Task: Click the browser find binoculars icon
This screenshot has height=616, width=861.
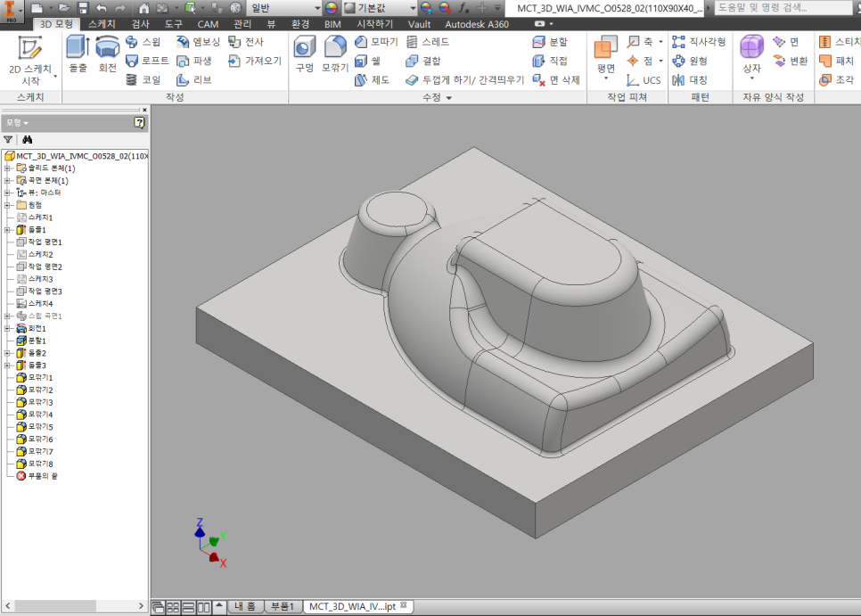Action: pyautogui.click(x=27, y=139)
